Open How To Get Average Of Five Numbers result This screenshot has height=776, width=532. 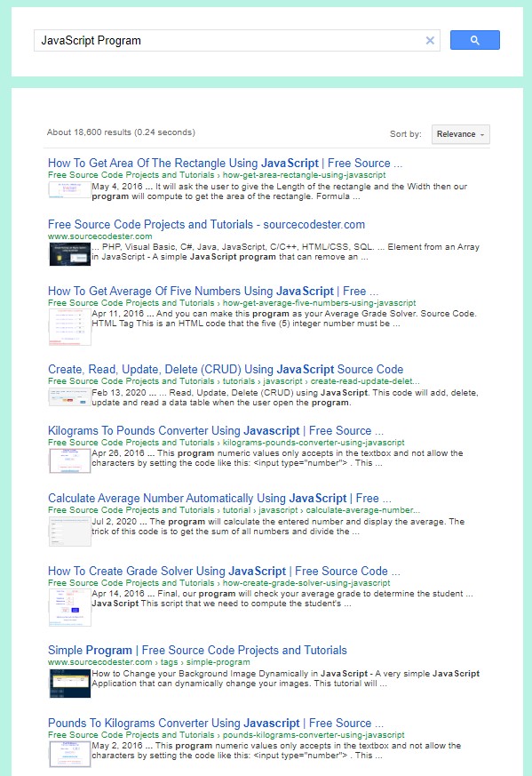tap(213, 291)
